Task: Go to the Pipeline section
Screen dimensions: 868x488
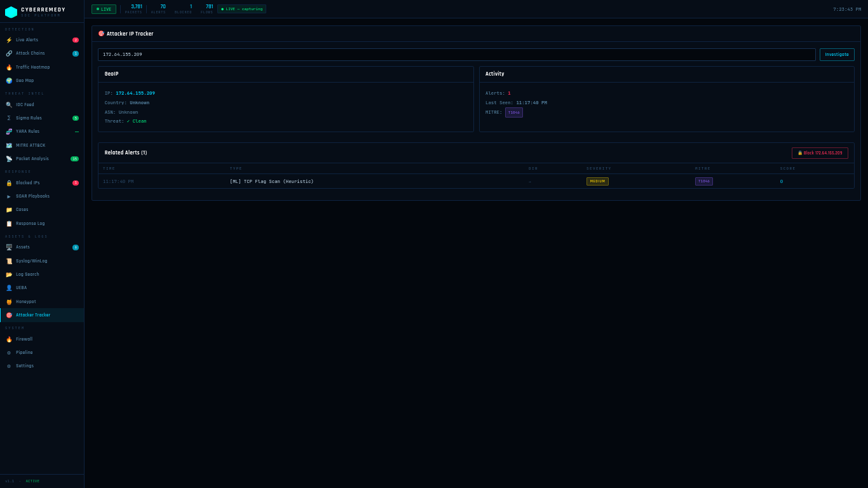Action: pos(42,353)
